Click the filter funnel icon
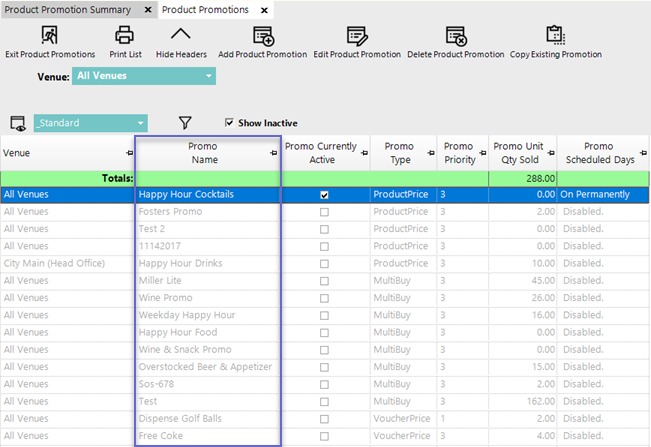 (x=185, y=123)
